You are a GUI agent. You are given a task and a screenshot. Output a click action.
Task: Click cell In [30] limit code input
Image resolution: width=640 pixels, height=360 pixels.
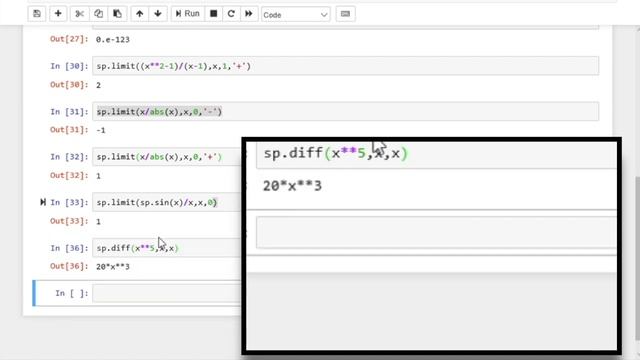(x=345, y=66)
